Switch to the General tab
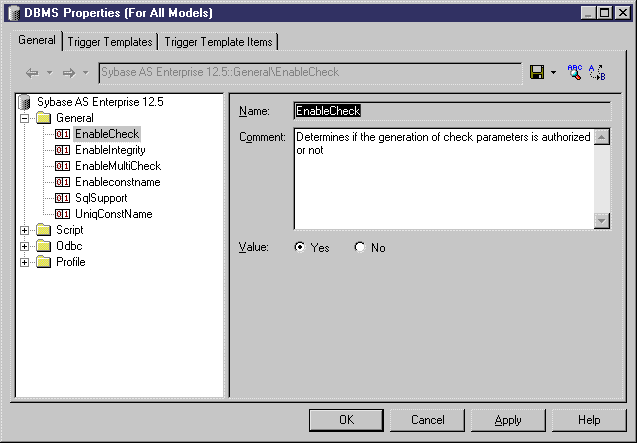The image size is (637, 443). click(x=37, y=40)
